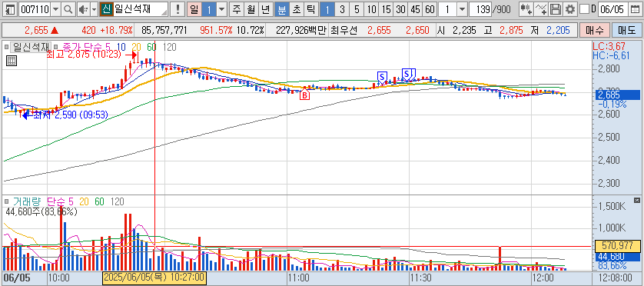The width and height of the screenshot is (644, 286).
Task: Click the exclamation mark info button
Action: [x=178, y=9]
